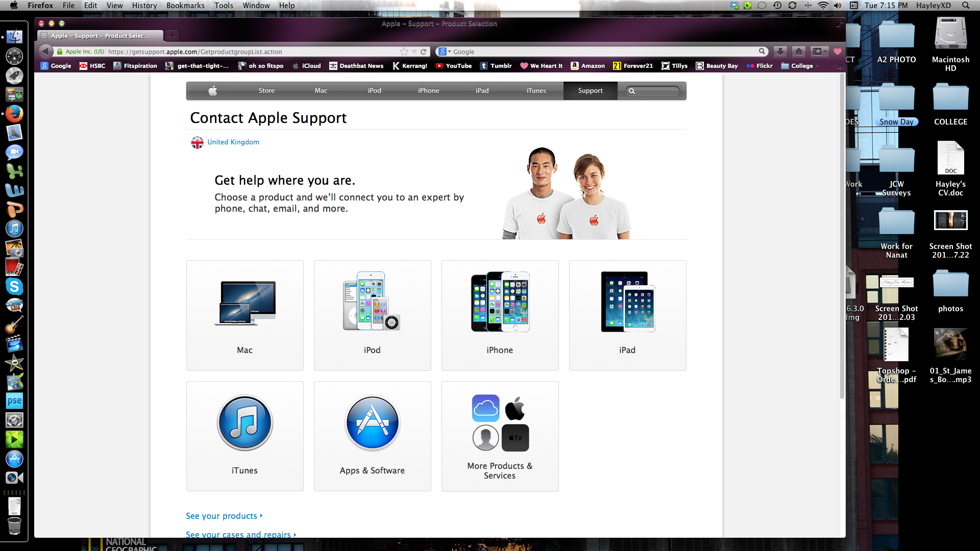Viewport: 980px width, 551px height.
Task: Click the pink heart toolbar icon
Action: (838, 52)
